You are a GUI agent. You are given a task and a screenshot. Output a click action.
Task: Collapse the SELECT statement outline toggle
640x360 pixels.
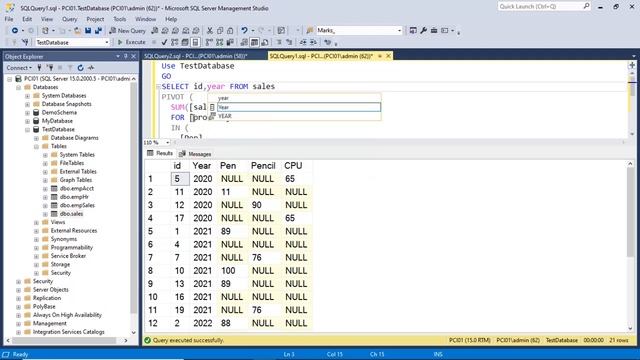click(x=158, y=87)
